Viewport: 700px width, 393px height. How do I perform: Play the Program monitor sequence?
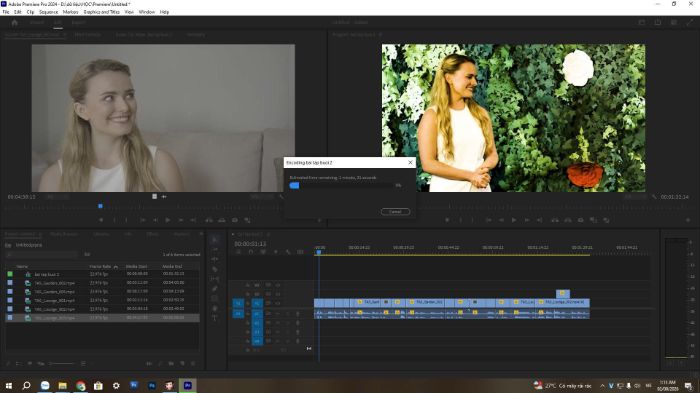[x=514, y=220]
